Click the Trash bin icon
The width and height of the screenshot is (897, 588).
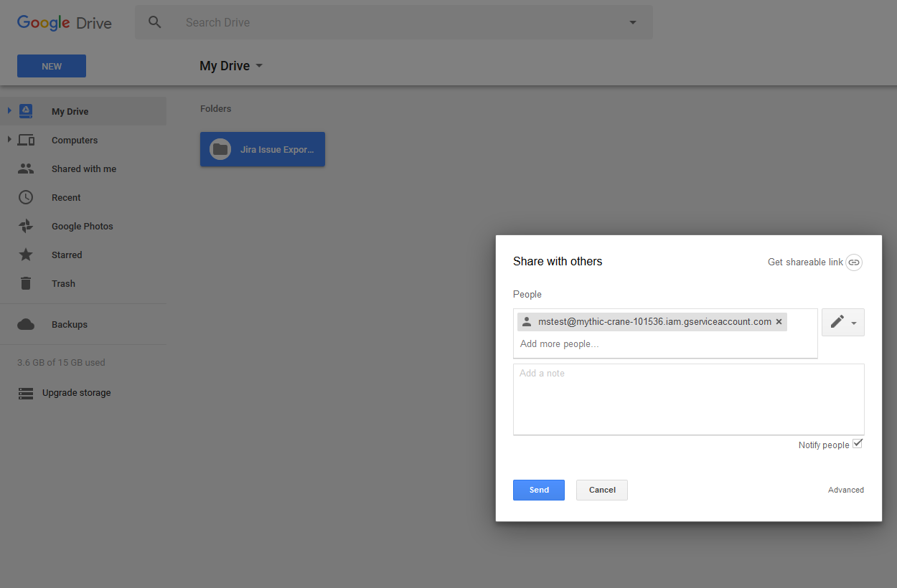point(26,284)
